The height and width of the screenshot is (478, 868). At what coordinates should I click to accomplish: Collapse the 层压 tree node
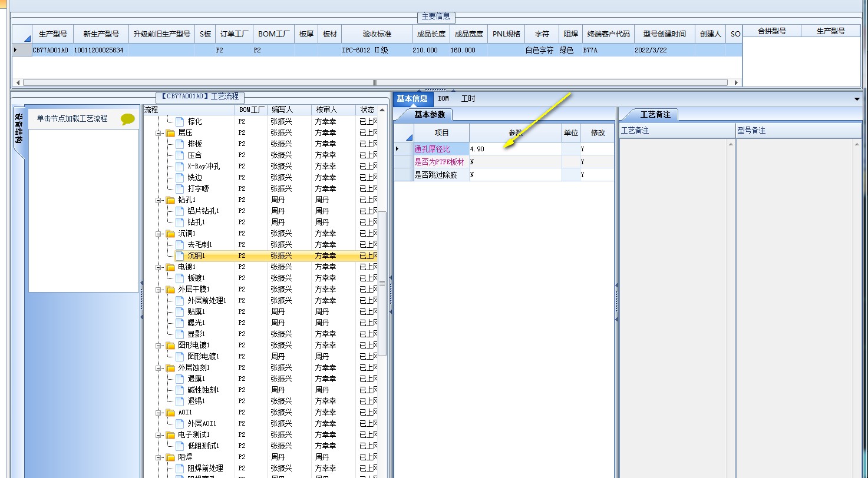[159, 133]
